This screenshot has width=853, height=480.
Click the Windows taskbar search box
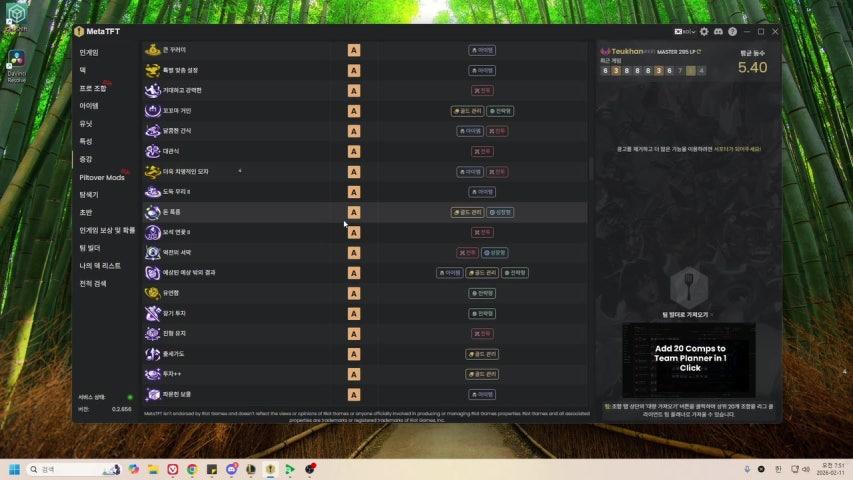pyautogui.click(x=73, y=469)
